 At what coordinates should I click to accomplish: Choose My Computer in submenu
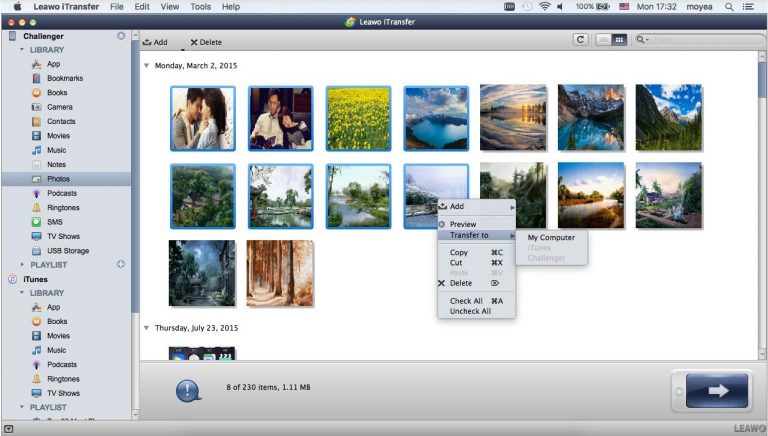point(551,238)
